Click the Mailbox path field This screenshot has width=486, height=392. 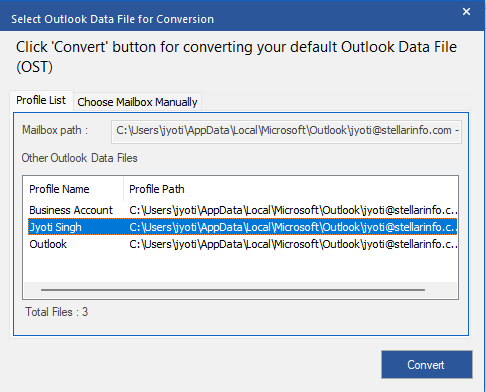coord(286,131)
